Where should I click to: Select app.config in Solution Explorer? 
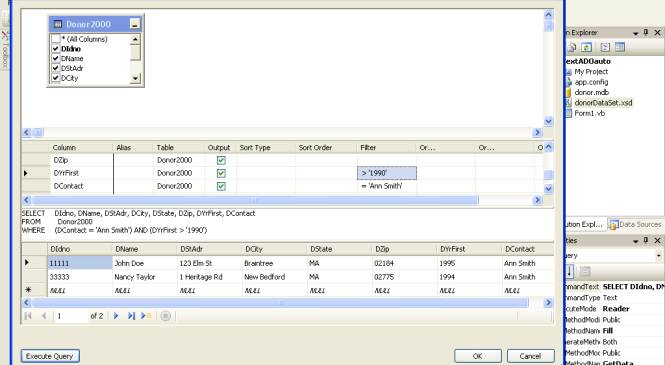pyautogui.click(x=591, y=82)
